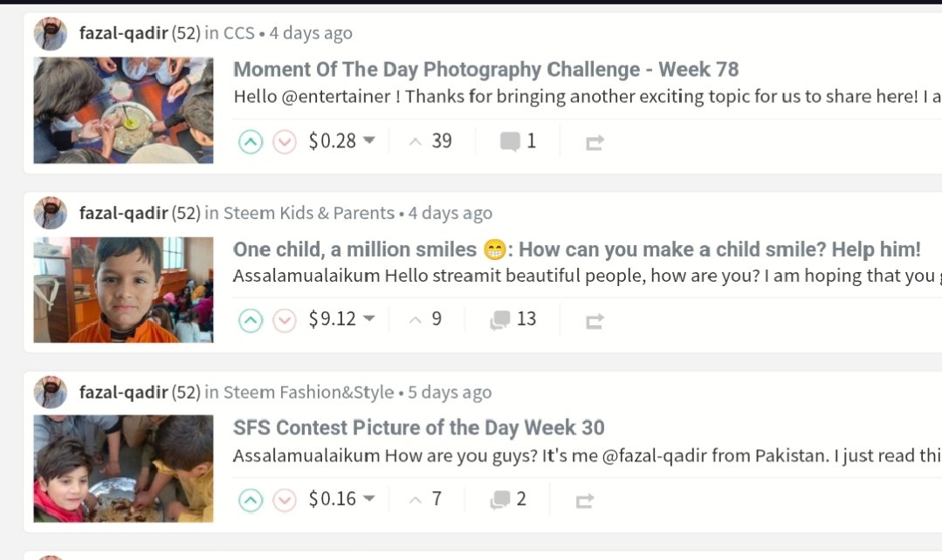Screen dimensions: 942x560
Task: Open the Moment Of The Day Photography Challenge post
Action: click(x=485, y=69)
